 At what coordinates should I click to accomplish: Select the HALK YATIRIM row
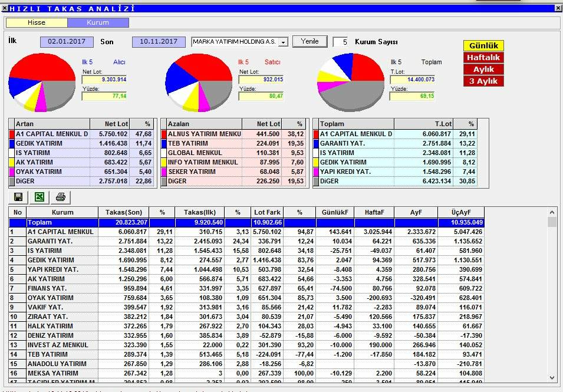click(x=246, y=326)
